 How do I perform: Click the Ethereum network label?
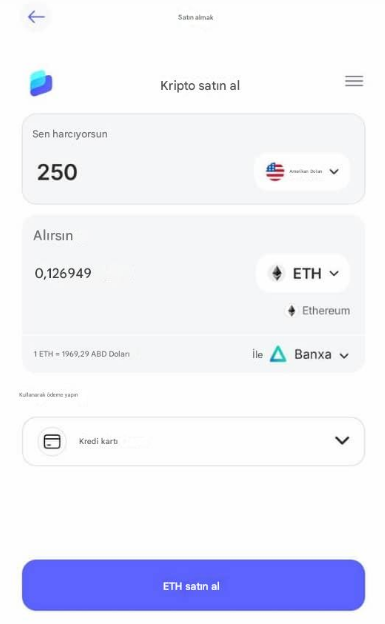(326, 310)
